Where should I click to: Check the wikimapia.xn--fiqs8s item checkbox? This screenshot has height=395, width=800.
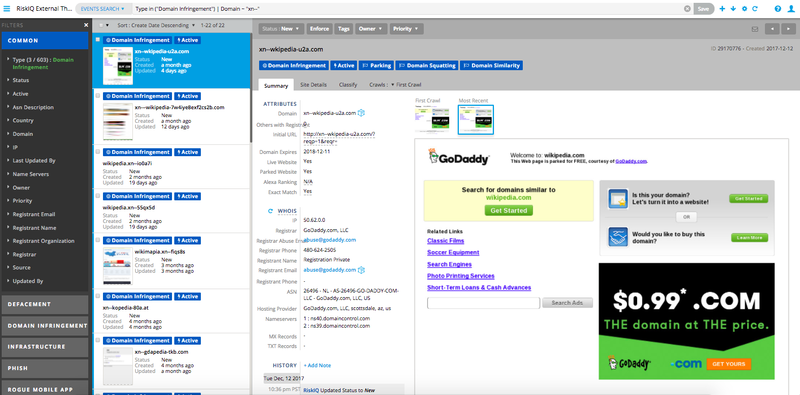coord(98,240)
